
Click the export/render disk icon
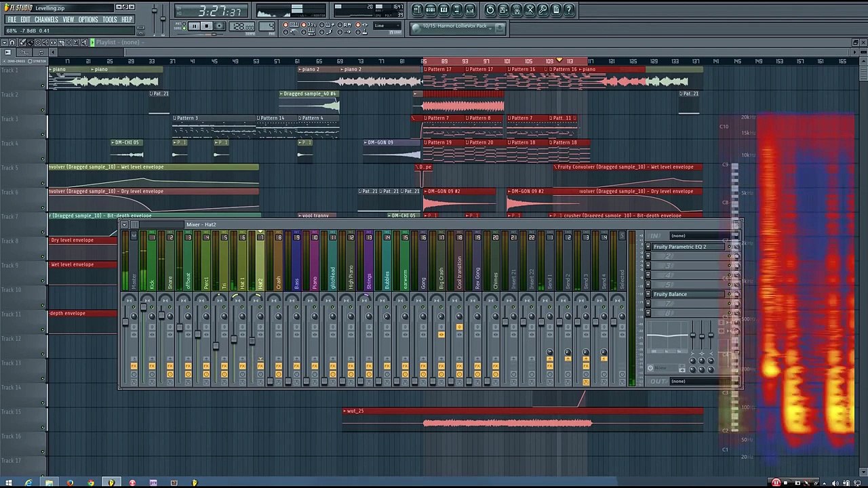click(517, 10)
